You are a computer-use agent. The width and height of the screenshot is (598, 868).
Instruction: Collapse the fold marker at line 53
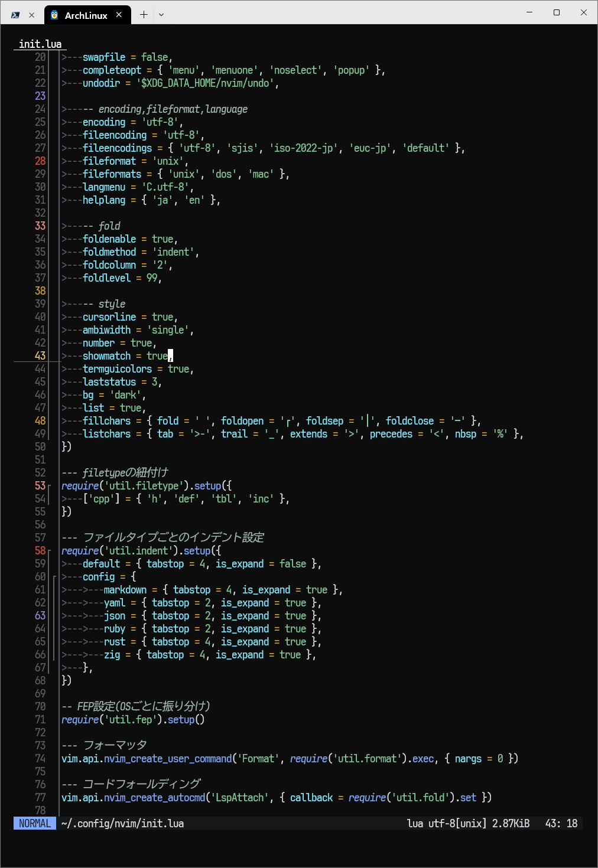(50, 486)
